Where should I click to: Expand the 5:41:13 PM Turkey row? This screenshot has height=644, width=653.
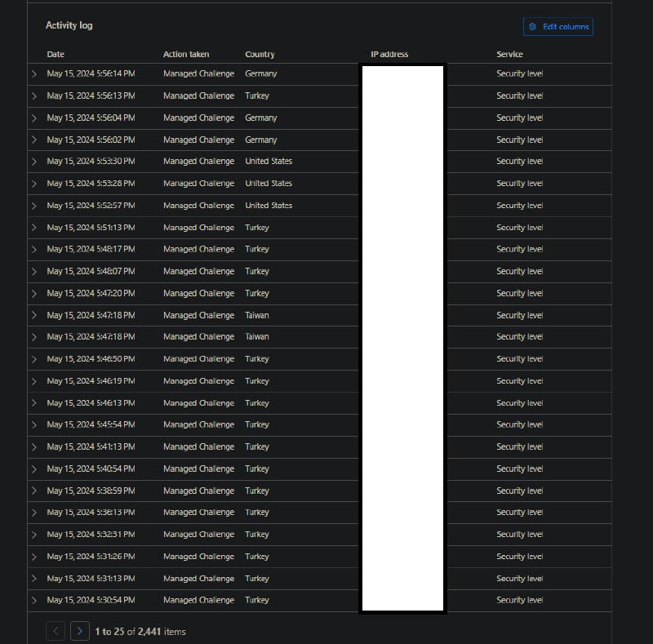pos(34,446)
